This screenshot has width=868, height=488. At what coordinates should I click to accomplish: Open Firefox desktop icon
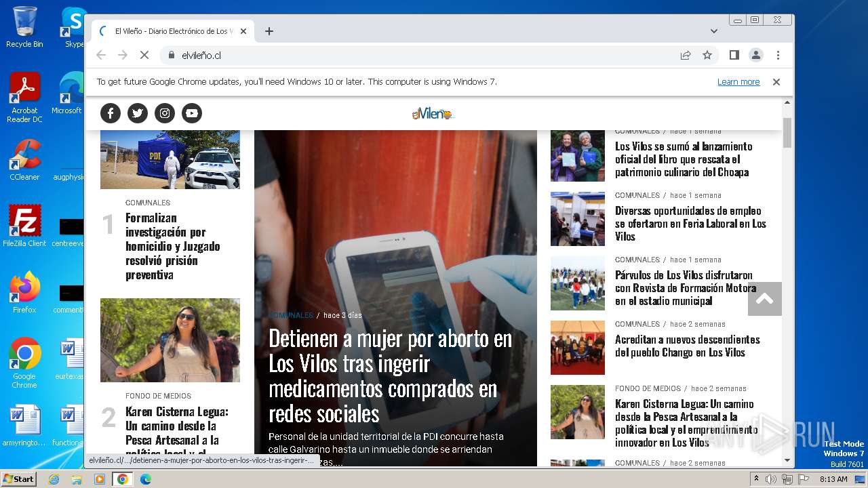(x=24, y=293)
